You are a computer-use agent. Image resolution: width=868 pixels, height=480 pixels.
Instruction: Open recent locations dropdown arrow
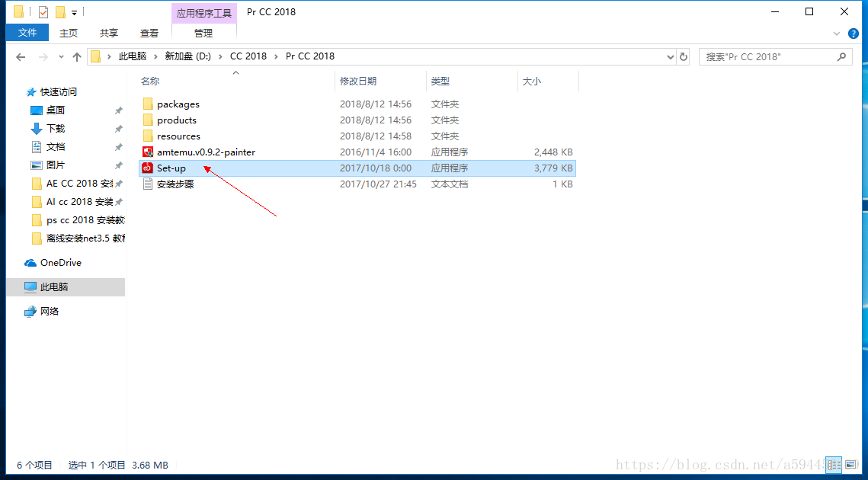[x=61, y=56]
